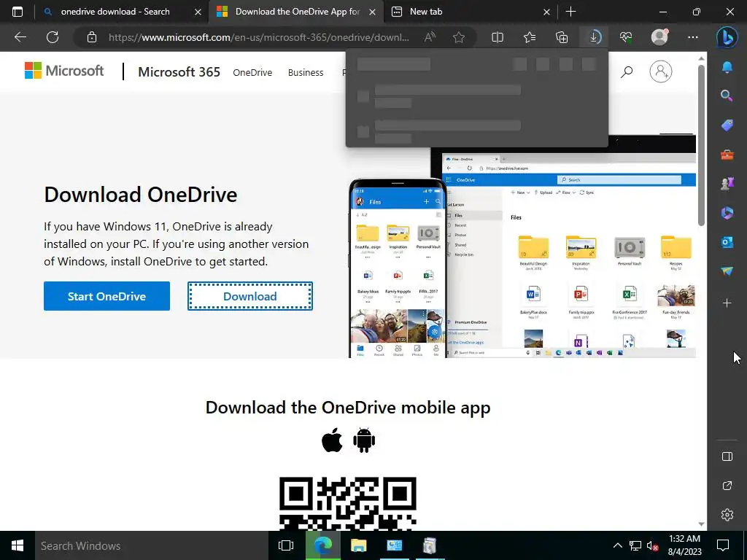
Task: Activate the Read aloud icon
Action: click(x=430, y=37)
